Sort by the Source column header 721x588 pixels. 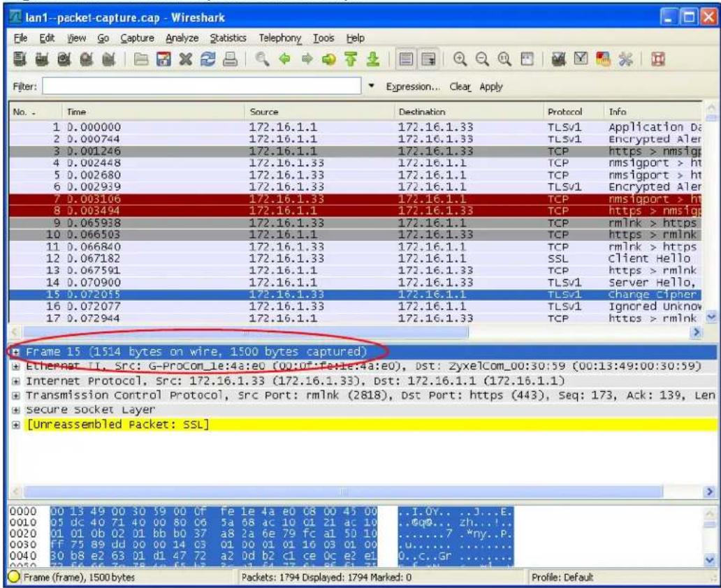(x=319, y=112)
